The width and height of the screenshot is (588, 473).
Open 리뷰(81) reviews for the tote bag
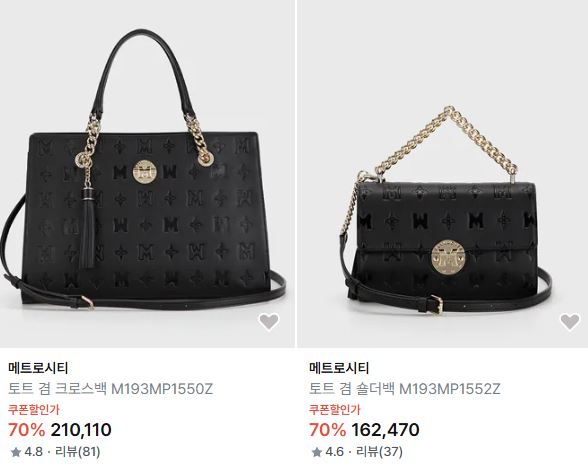point(78,452)
